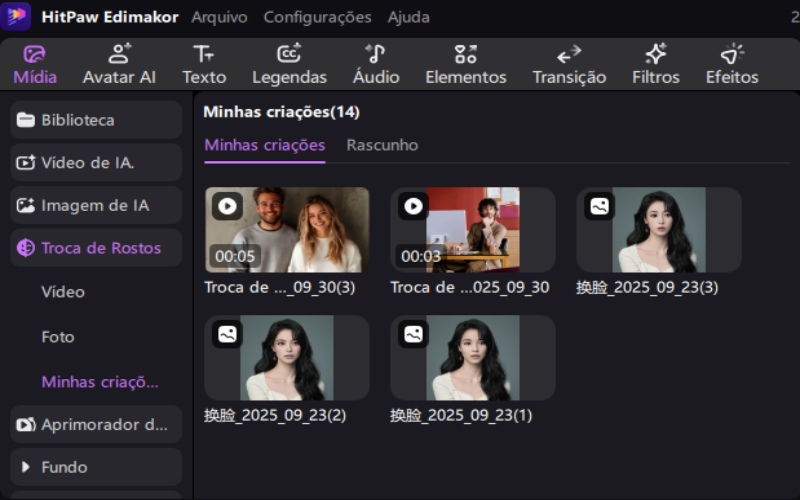Image resolution: width=800 pixels, height=500 pixels.
Task: Open the 换脸_2025_09_23(2) image thumbnail
Action: tap(287, 358)
